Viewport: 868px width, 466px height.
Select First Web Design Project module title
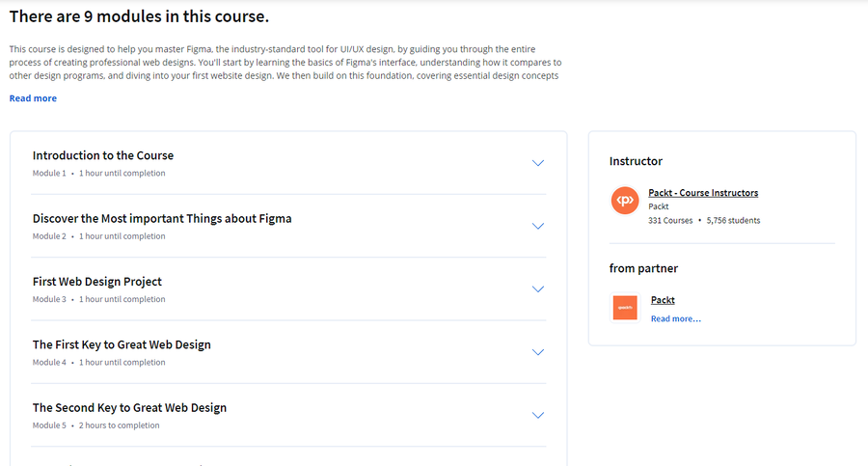[96, 282]
